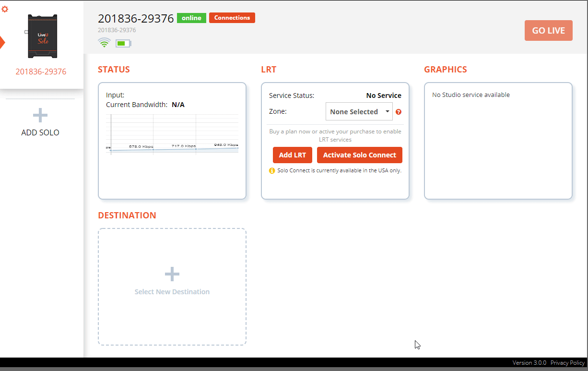Screen dimensions: 588x371
Task: Select the LiveU Solo device image
Action: (x=42, y=36)
